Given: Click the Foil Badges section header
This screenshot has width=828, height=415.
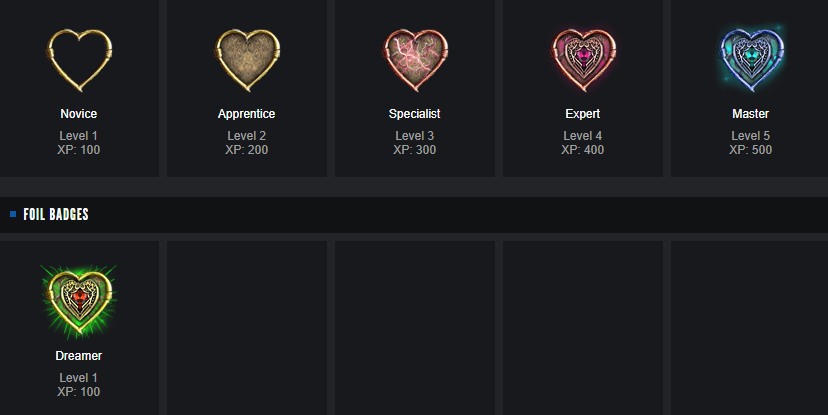Looking at the screenshot, I should click(56, 214).
